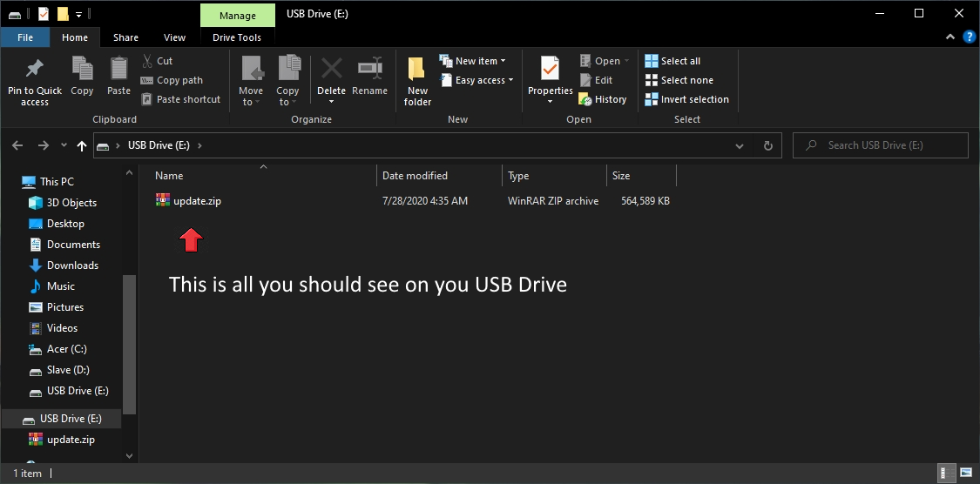The height and width of the screenshot is (484, 980).
Task: Click the Properties checkmark icon
Action: point(550,69)
